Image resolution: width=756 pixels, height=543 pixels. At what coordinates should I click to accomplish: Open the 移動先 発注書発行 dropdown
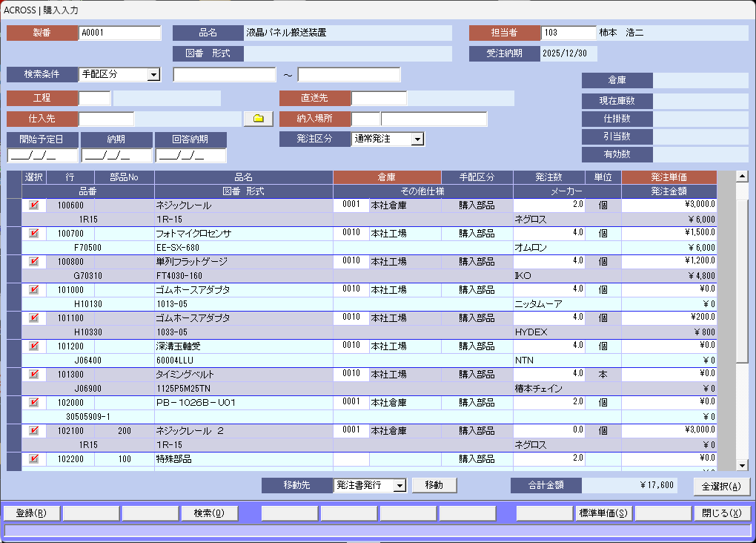pos(400,485)
